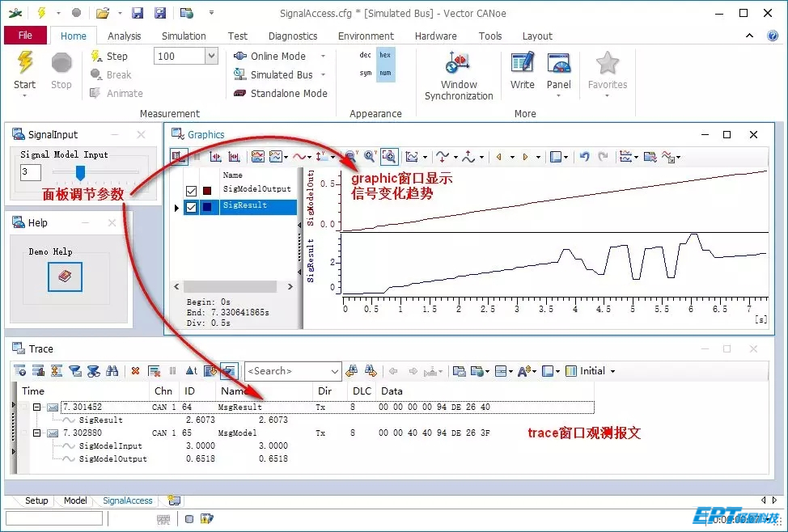Viewport: 788px width, 532px height.
Task: Open the Initial column layout dropdown
Action: point(612,371)
